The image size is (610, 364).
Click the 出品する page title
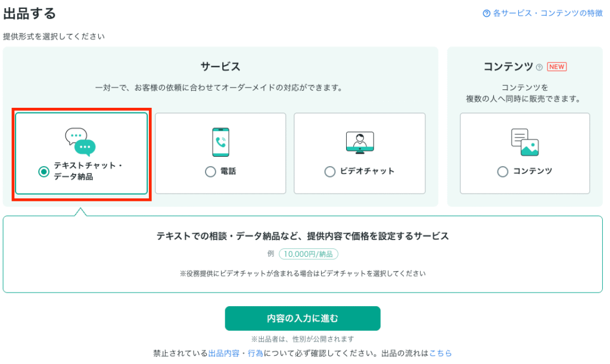click(30, 13)
